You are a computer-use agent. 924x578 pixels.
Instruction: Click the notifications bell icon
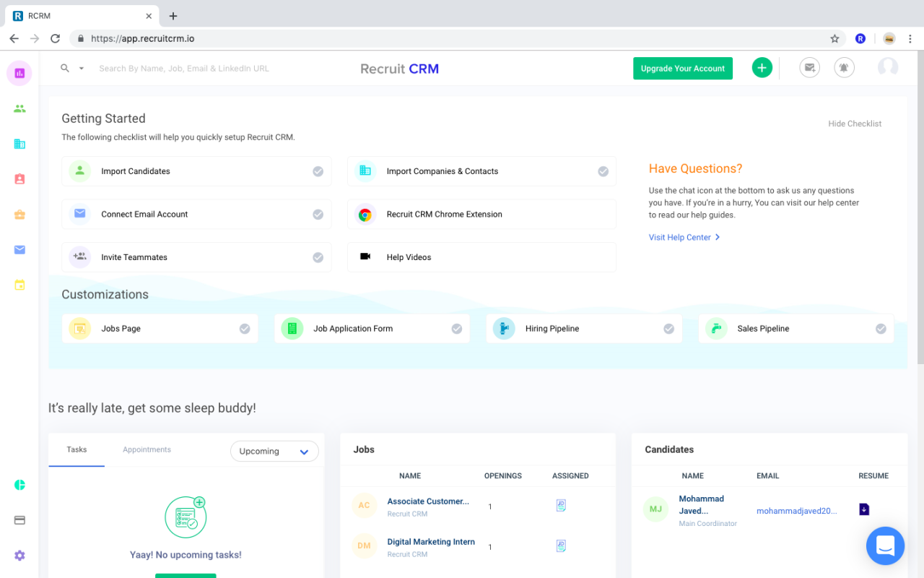(844, 67)
